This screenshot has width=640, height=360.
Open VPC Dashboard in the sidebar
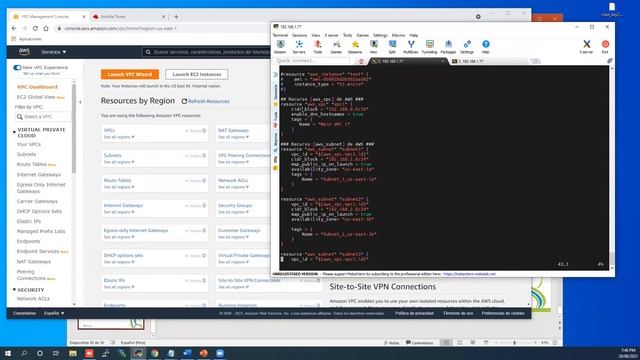[37, 87]
